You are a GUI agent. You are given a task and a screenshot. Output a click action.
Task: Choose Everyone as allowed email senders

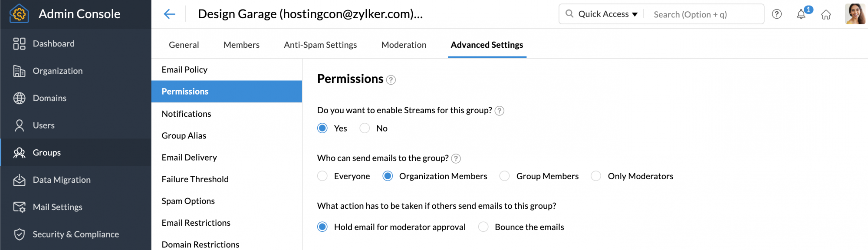click(x=322, y=176)
